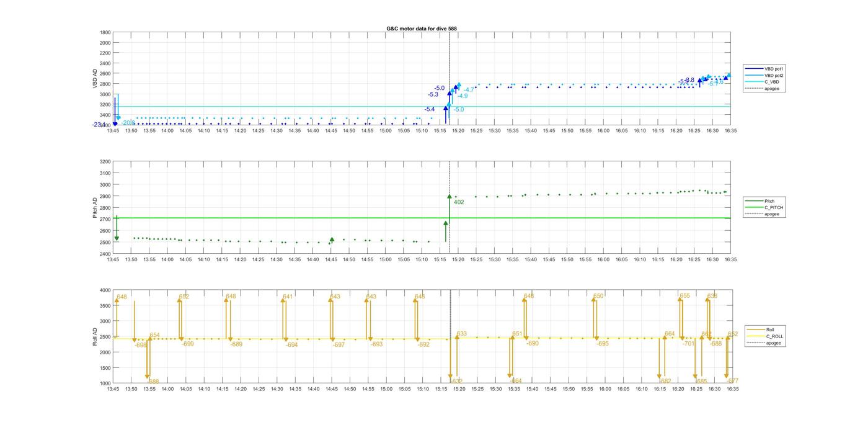Viewport: 868px width, 430px height.
Task: Click '15:20' tick under the VBD plot
Action: 459,131
